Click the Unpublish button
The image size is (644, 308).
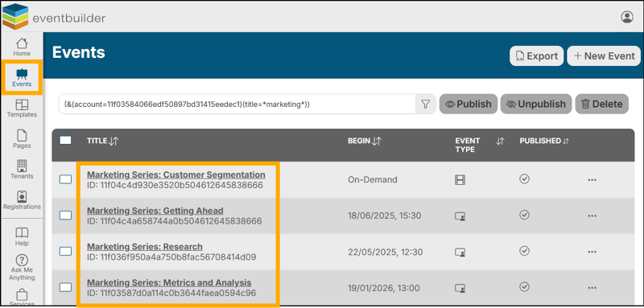(536, 105)
